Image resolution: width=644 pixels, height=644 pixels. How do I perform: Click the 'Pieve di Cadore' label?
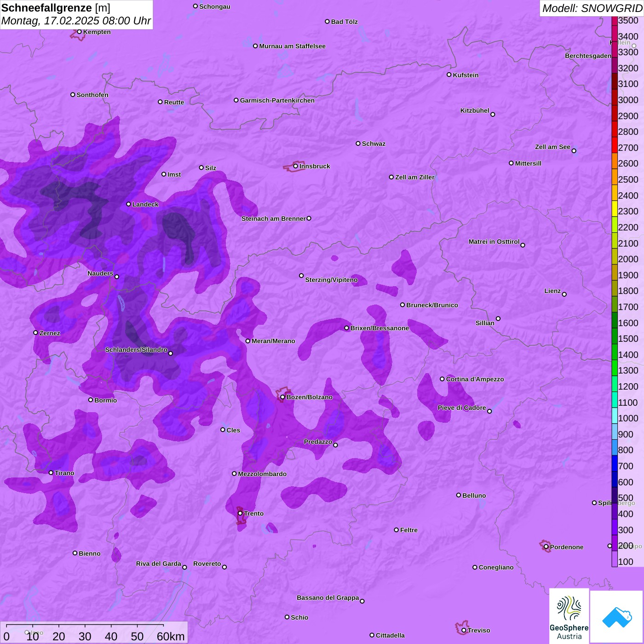click(462, 408)
